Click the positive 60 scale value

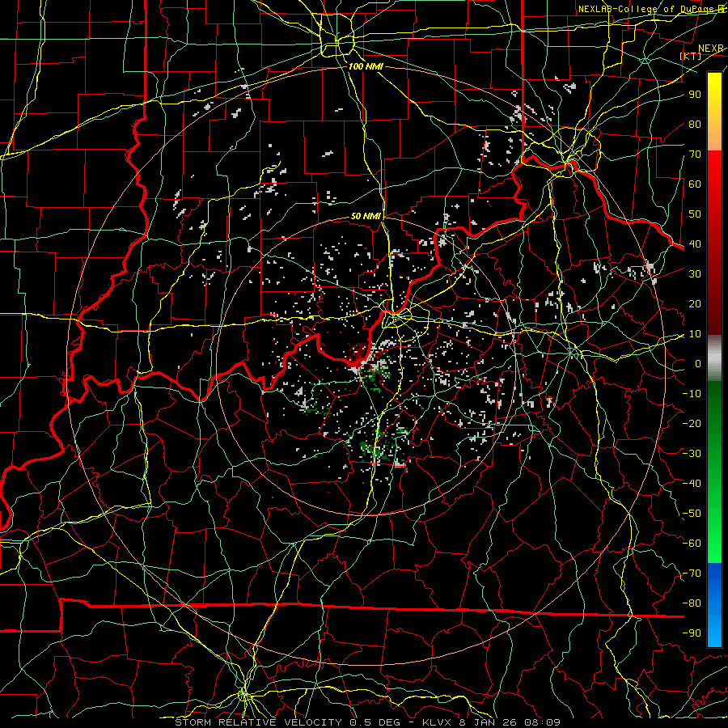(x=695, y=184)
